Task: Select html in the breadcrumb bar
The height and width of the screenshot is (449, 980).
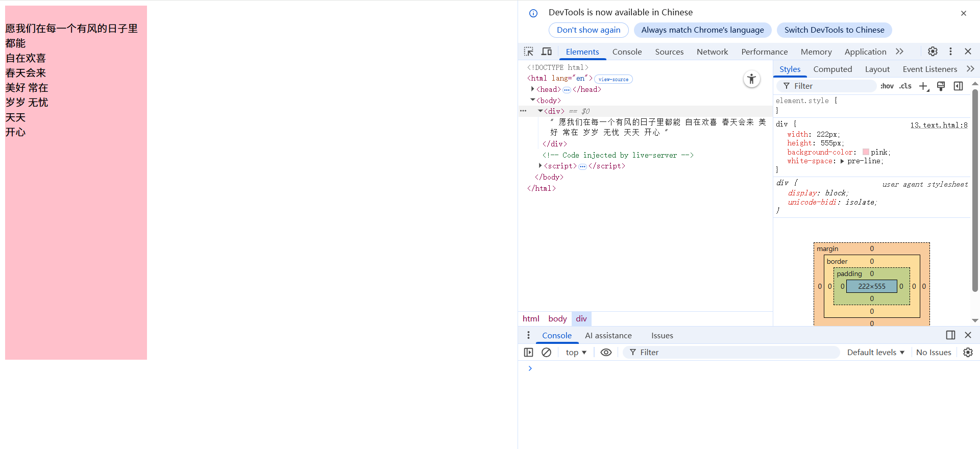Action: 531,319
